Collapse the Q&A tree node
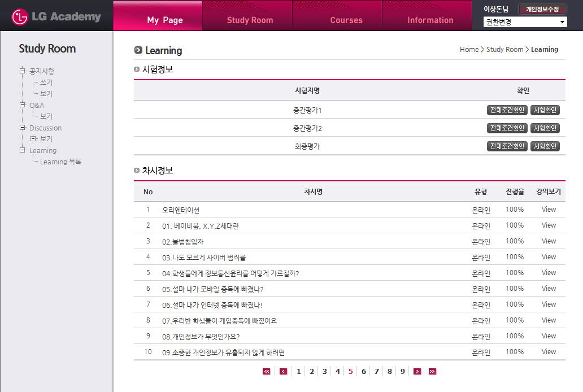 22,105
